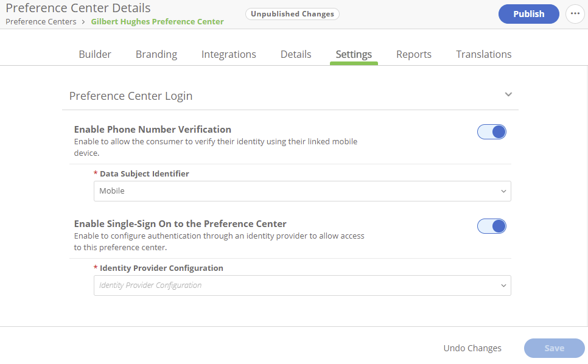Open the Data Subject Identifier dropdown

tap(503, 191)
